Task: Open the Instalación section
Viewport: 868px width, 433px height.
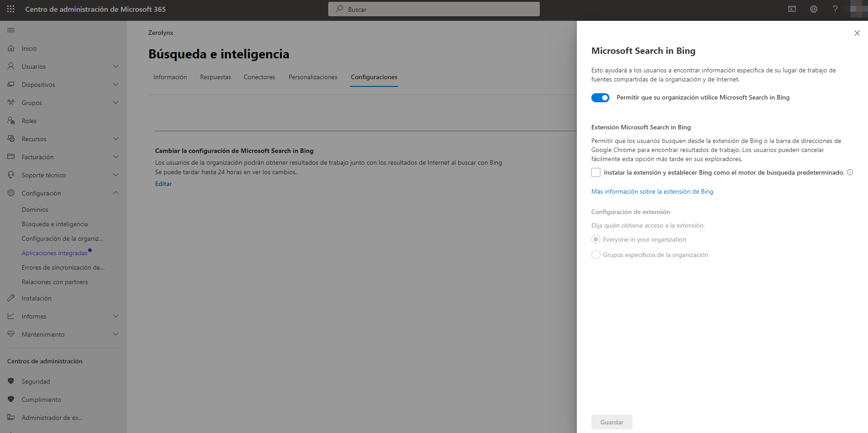Action: pos(37,298)
